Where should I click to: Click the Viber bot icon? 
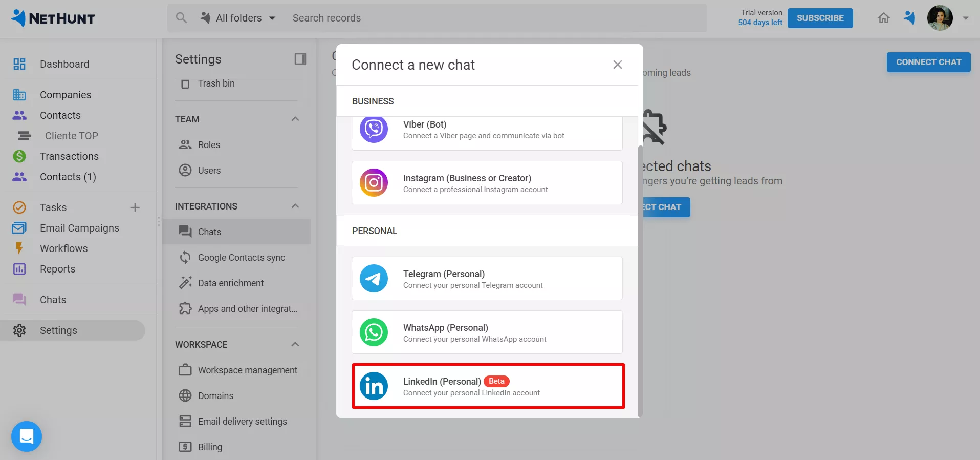(x=374, y=129)
